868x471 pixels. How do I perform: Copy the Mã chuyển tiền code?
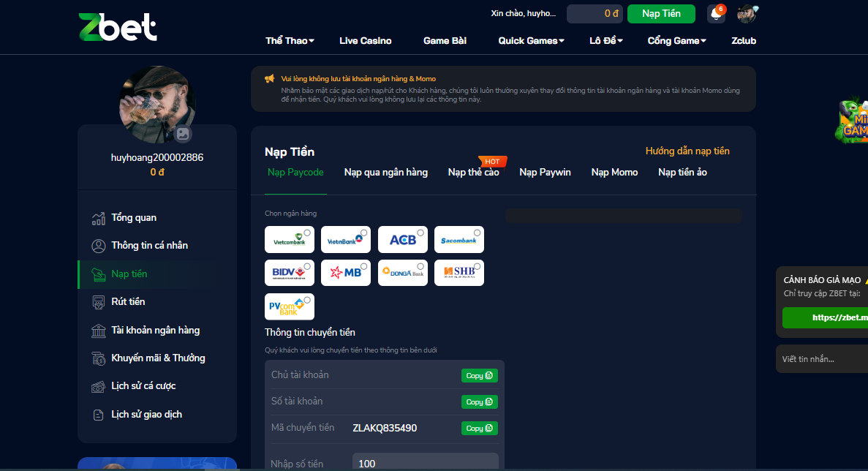[x=479, y=429]
